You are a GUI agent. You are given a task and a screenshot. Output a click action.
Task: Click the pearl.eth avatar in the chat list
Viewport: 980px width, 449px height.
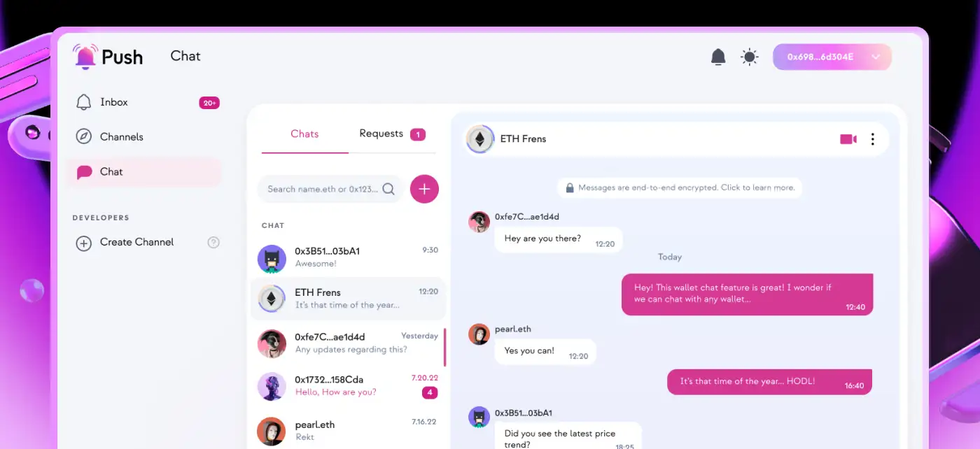point(272,432)
